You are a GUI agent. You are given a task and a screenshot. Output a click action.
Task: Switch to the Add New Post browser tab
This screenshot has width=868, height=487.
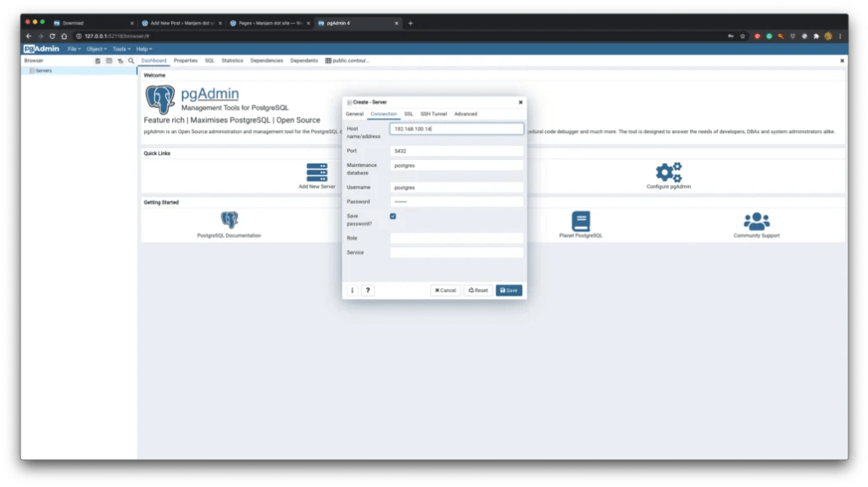(x=181, y=23)
